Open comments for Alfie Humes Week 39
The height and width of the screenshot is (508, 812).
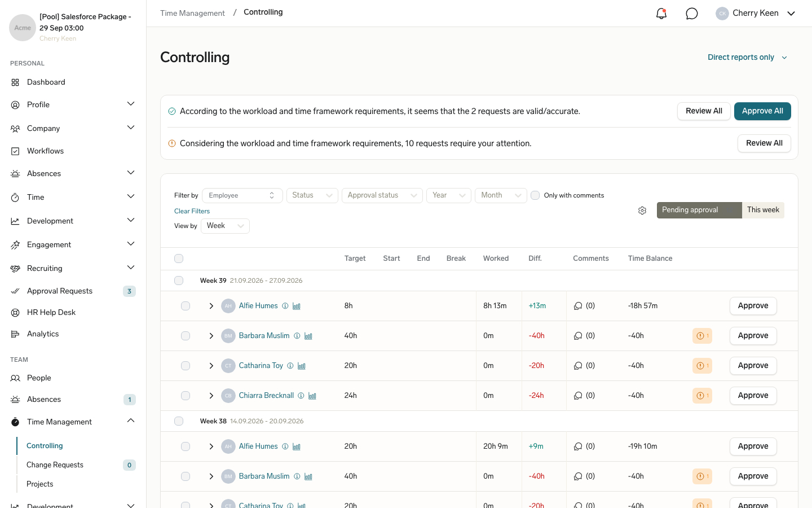pyautogui.click(x=584, y=306)
